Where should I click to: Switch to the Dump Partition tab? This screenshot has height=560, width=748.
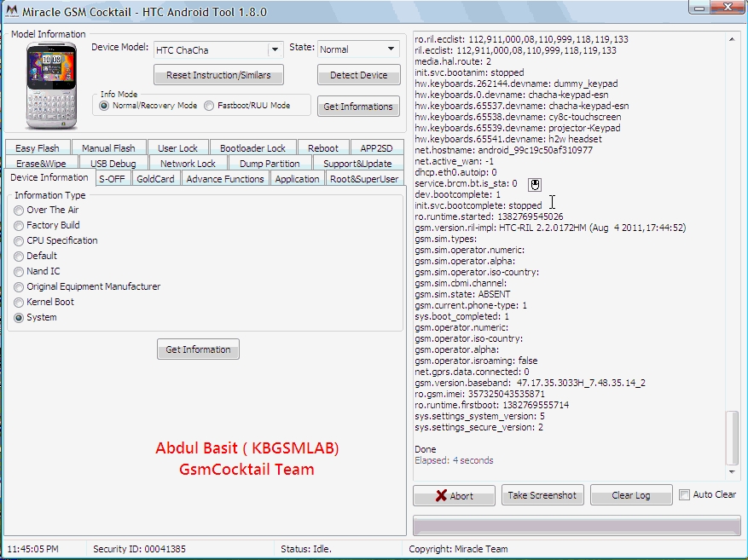pos(270,164)
